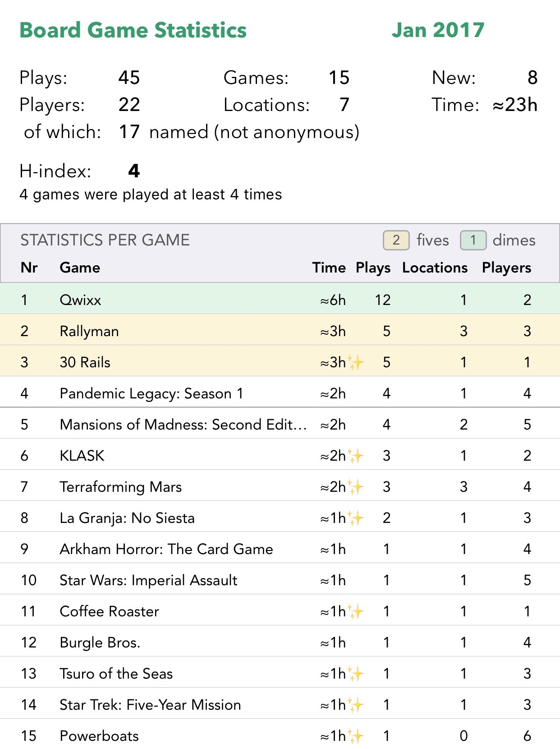Viewport: 560px width, 749px height.
Task: Click the Board Game Statistics heading
Action: (133, 30)
